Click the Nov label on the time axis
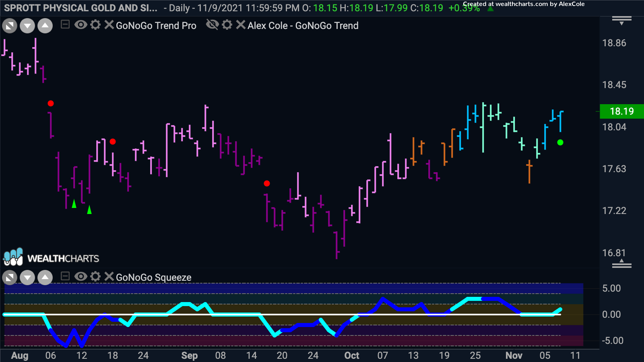Image resolution: width=644 pixels, height=362 pixels. click(x=514, y=356)
